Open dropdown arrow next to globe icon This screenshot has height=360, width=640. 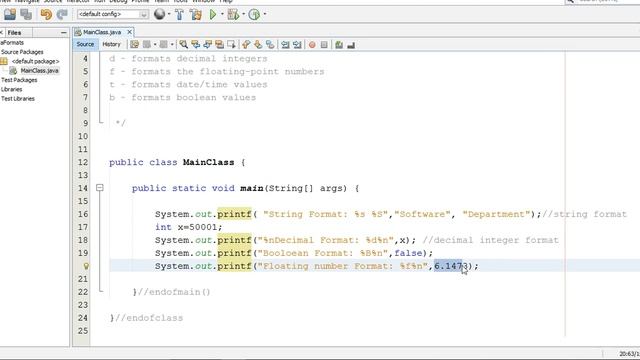pyautogui.click(x=169, y=14)
